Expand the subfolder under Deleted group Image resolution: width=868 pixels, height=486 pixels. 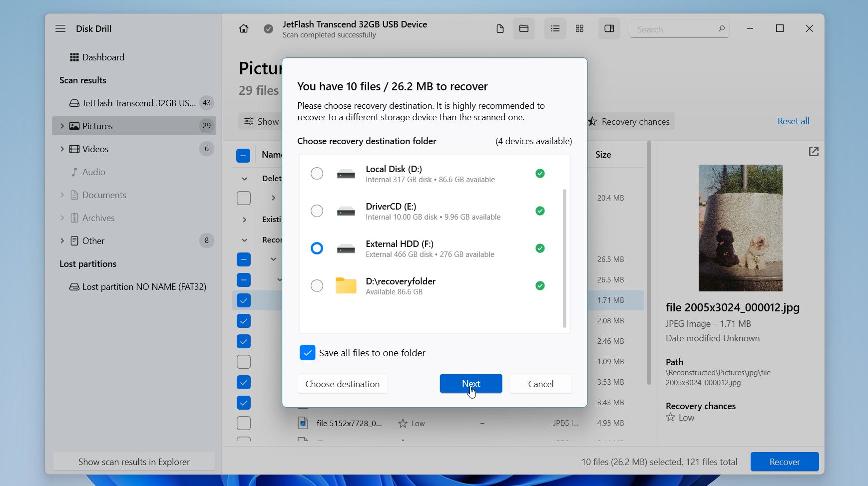(273, 198)
